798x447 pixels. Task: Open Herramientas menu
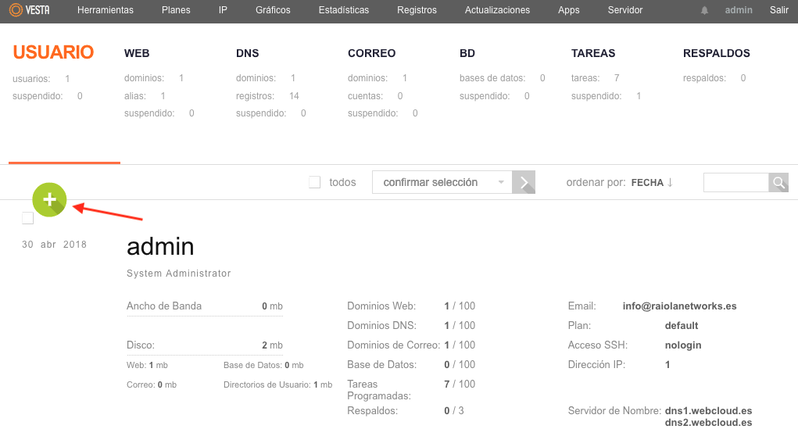(x=105, y=10)
